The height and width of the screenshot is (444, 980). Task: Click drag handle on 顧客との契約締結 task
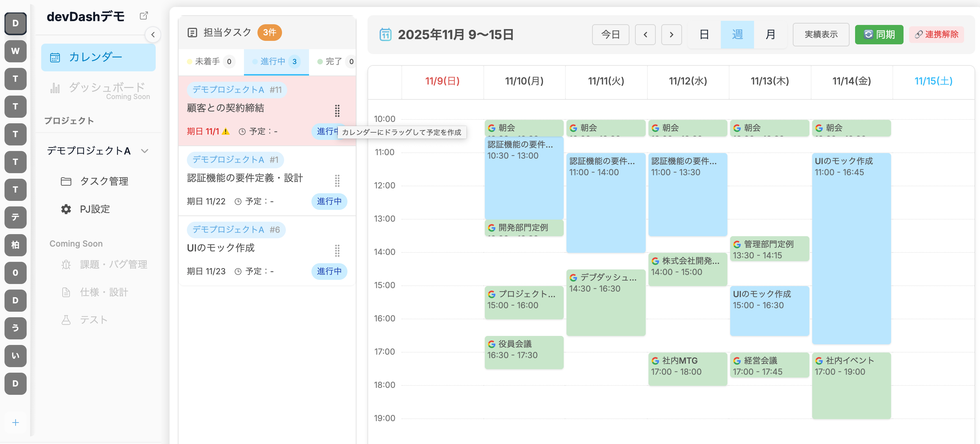pyautogui.click(x=337, y=110)
